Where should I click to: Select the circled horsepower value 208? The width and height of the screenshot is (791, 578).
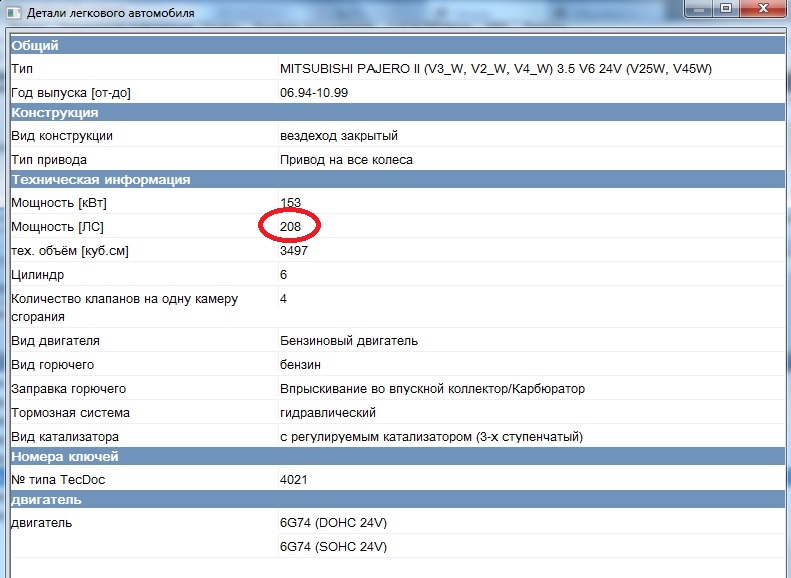(x=291, y=227)
